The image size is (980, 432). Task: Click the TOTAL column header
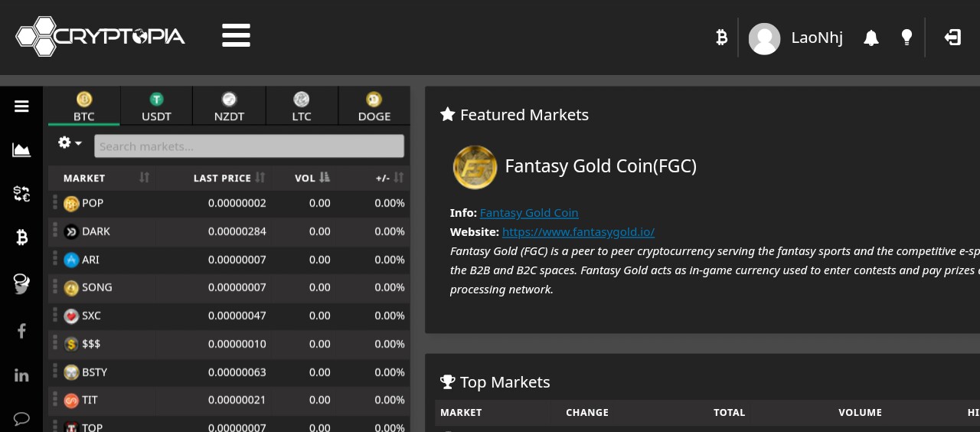729,412
